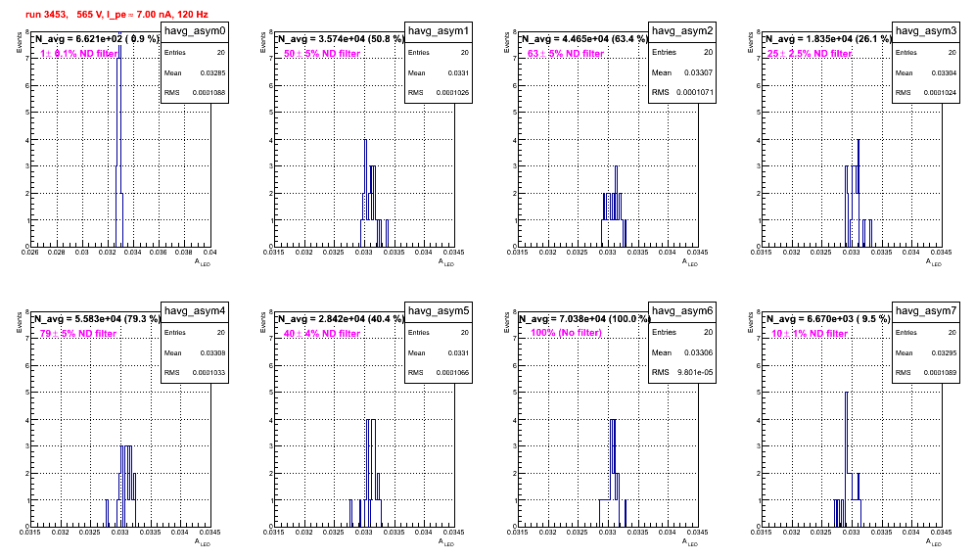This screenshot has width=975, height=560.
Task: Pick the magenta 1± 0.1% ND filter text
Action: [78, 54]
